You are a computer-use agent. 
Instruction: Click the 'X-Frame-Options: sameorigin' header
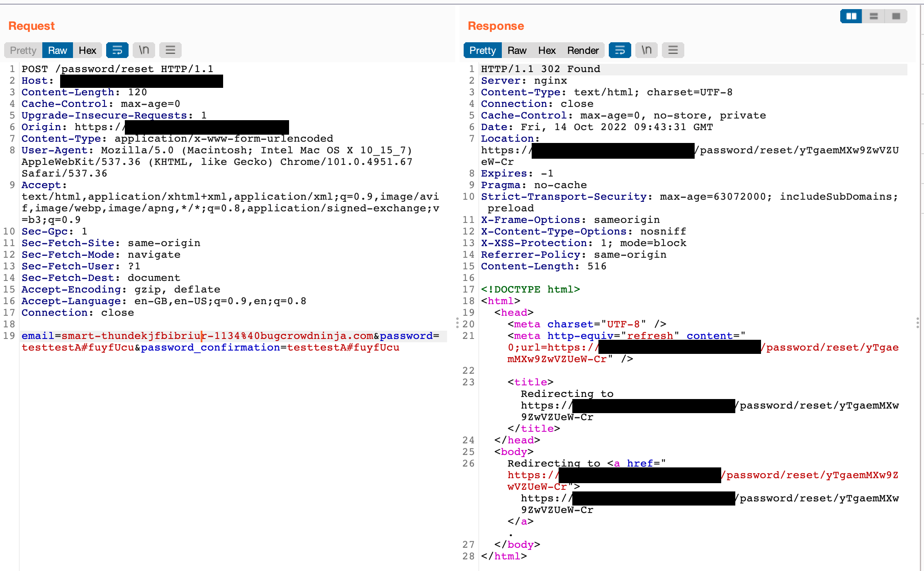click(570, 220)
